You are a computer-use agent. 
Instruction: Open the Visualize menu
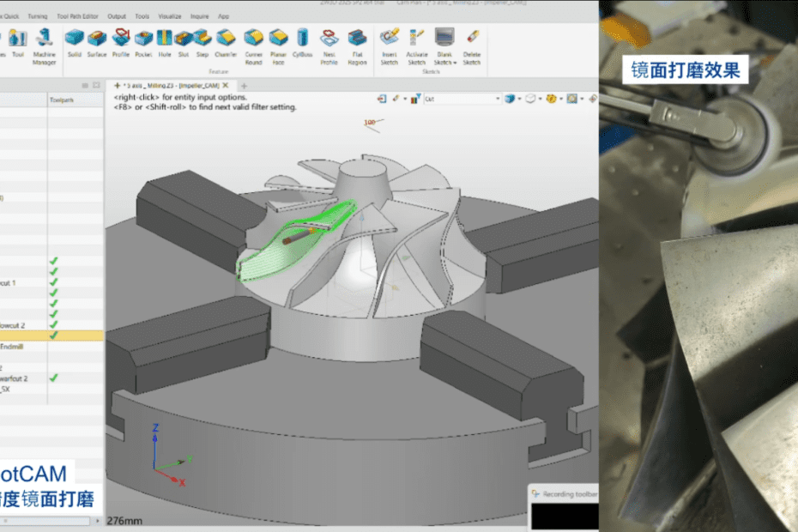[170, 16]
